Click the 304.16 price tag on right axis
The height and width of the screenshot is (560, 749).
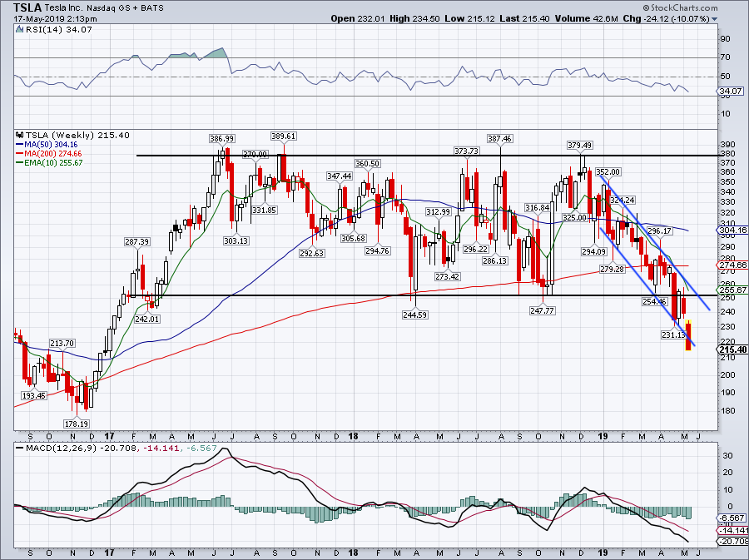[732, 230]
